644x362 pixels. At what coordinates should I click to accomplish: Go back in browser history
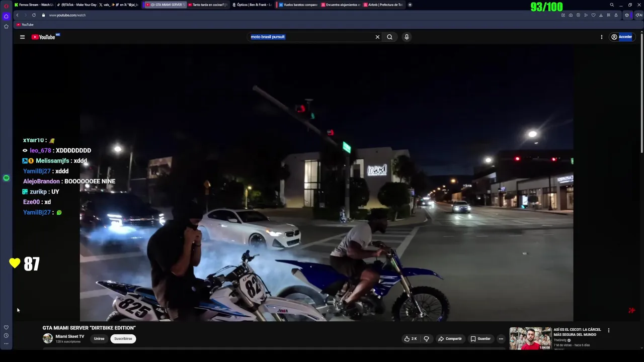(17, 15)
